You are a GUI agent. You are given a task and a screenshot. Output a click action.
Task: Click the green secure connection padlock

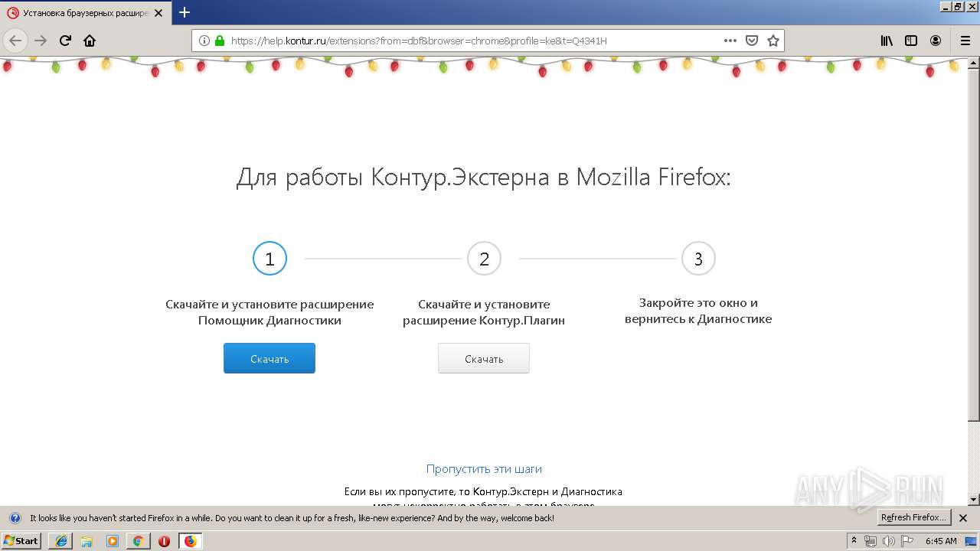tap(220, 41)
